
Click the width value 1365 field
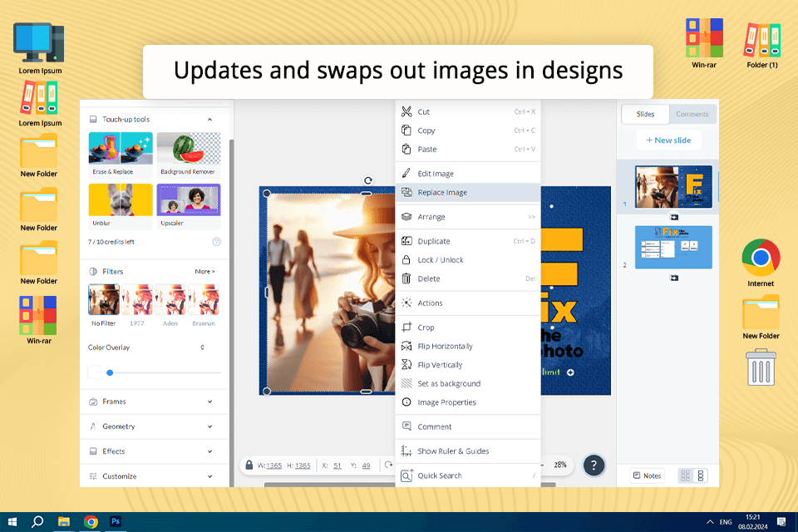point(273,465)
